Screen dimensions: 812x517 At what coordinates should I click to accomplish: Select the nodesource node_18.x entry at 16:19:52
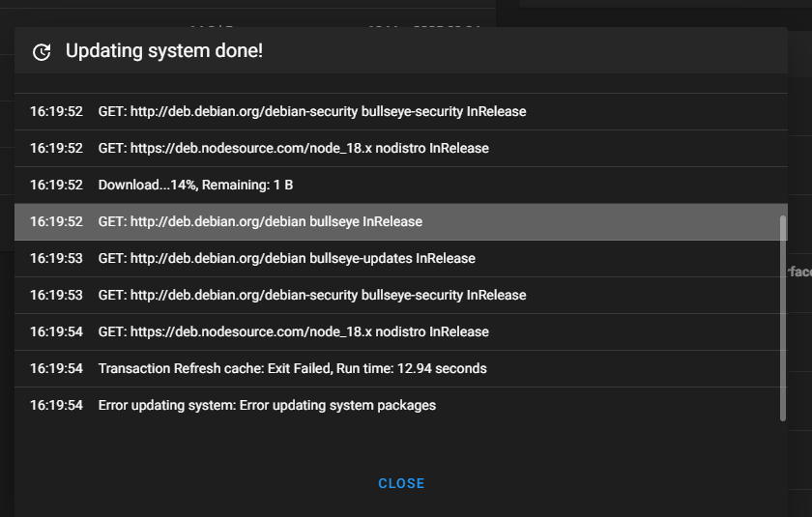[x=401, y=148]
